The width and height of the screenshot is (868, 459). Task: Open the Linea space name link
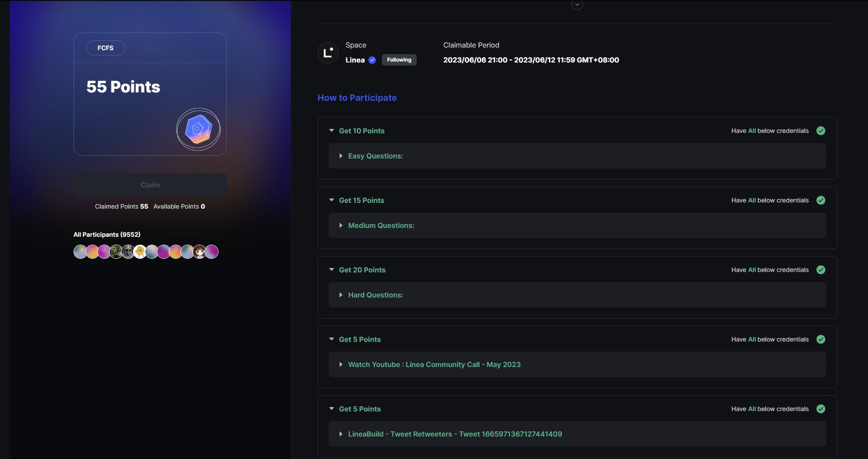pyautogui.click(x=355, y=60)
